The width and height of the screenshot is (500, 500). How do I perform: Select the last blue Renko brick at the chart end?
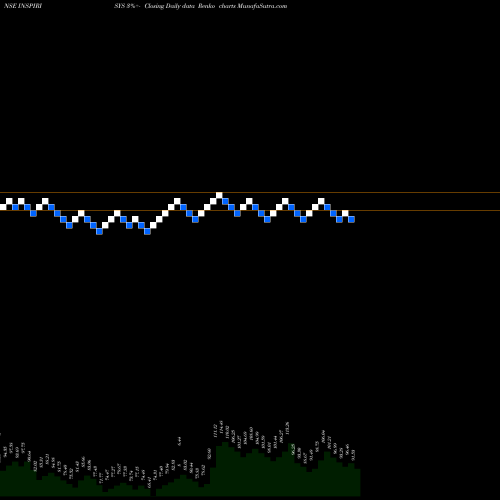(x=351, y=219)
